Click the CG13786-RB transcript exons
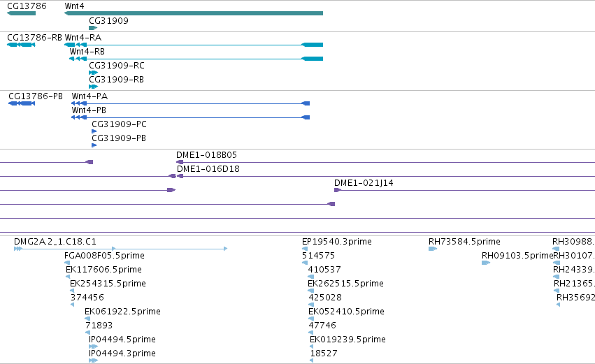 [21, 45]
